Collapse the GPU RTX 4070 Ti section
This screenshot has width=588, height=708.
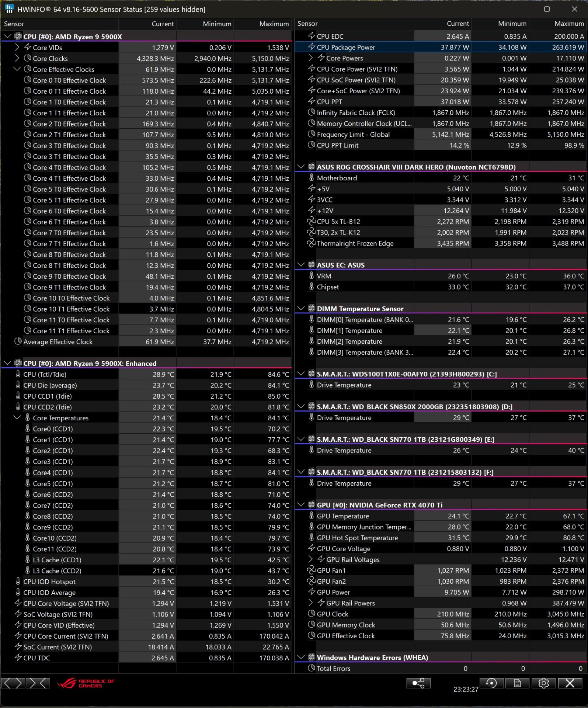pyautogui.click(x=301, y=504)
